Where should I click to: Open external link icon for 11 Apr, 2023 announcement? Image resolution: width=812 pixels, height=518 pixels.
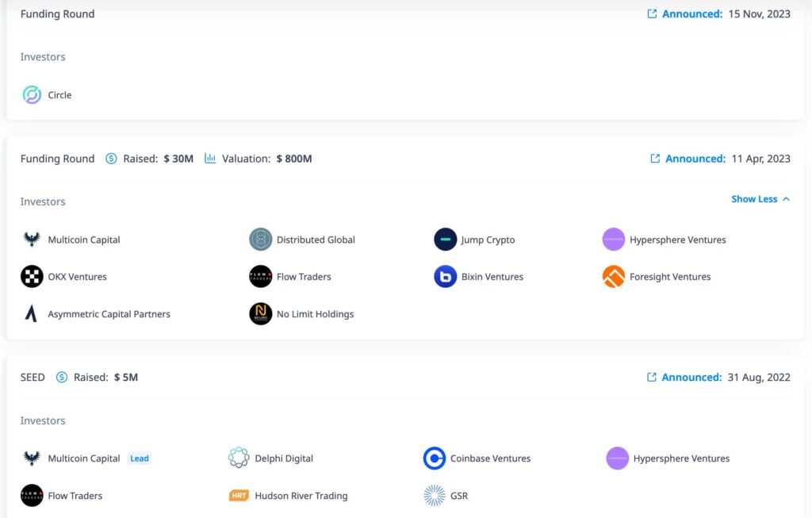(655, 159)
